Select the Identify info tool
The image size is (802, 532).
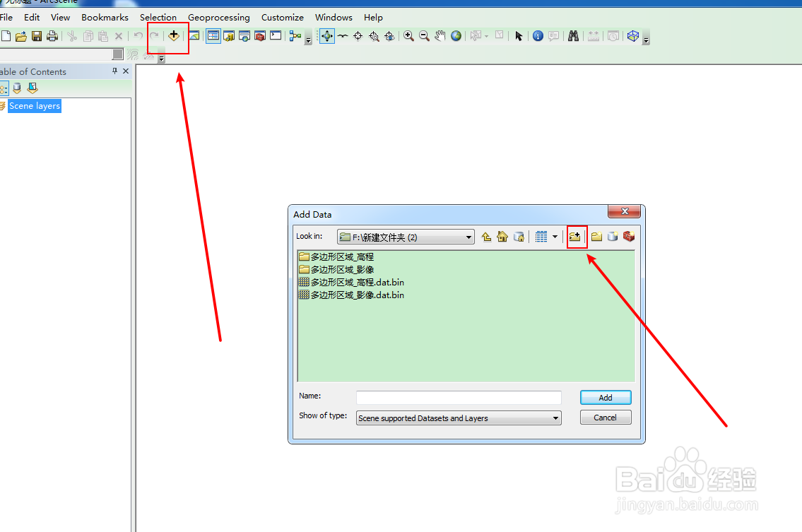click(x=538, y=36)
